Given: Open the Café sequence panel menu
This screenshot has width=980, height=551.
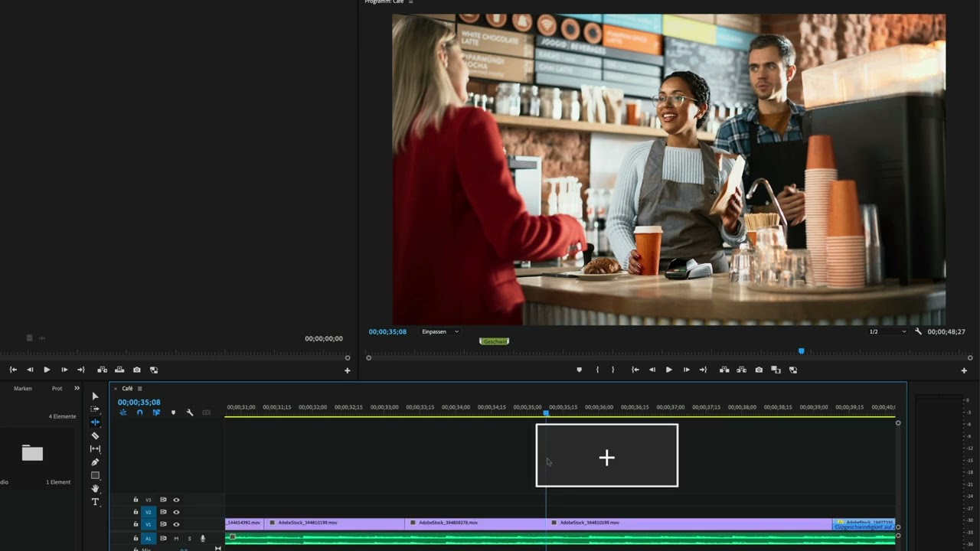Looking at the screenshot, I should [x=139, y=389].
